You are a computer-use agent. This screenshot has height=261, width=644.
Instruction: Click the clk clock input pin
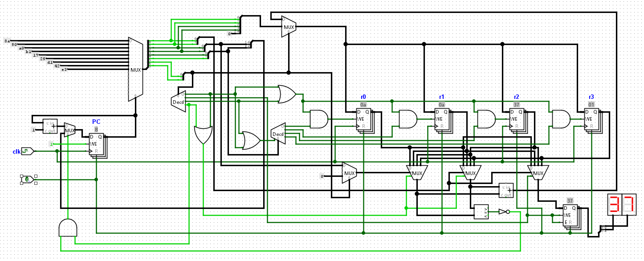click(x=27, y=151)
